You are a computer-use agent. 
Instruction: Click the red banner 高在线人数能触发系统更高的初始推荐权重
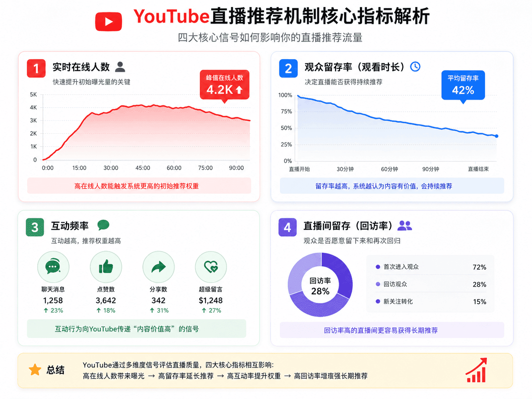139,186
